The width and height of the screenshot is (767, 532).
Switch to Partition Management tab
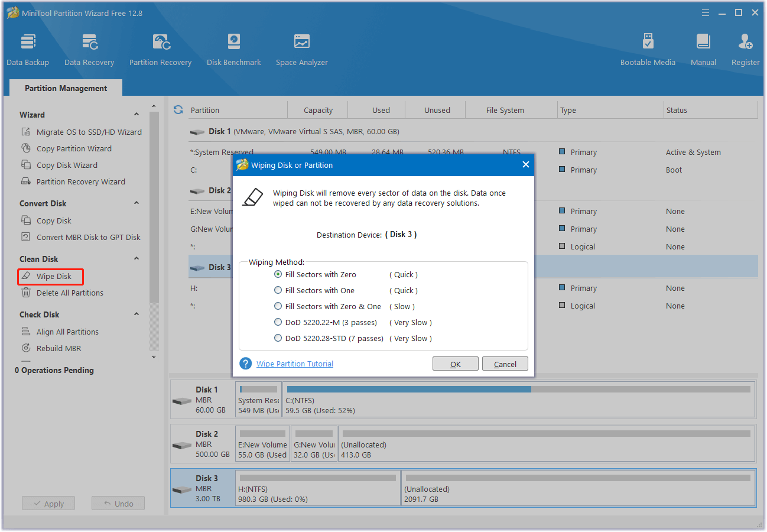coord(66,88)
